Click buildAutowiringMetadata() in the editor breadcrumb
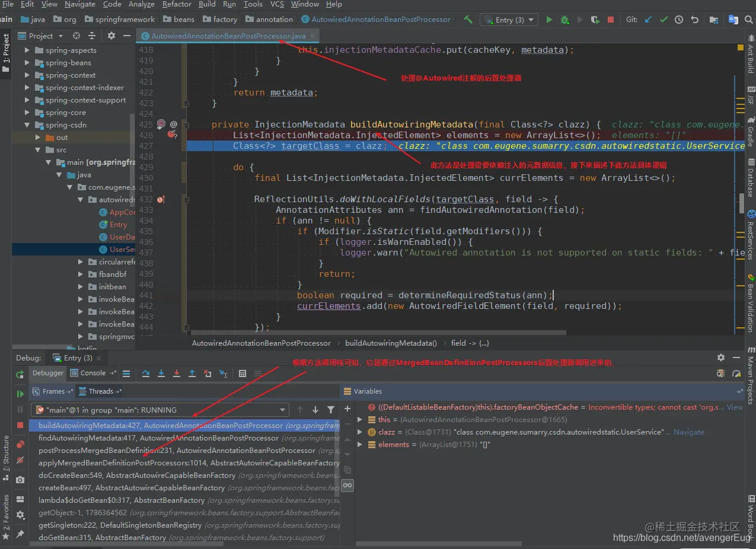The width and height of the screenshot is (756, 549). pyautogui.click(x=391, y=343)
